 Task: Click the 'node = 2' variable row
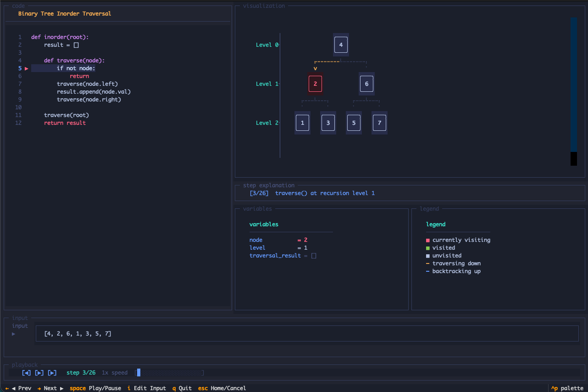click(278, 240)
